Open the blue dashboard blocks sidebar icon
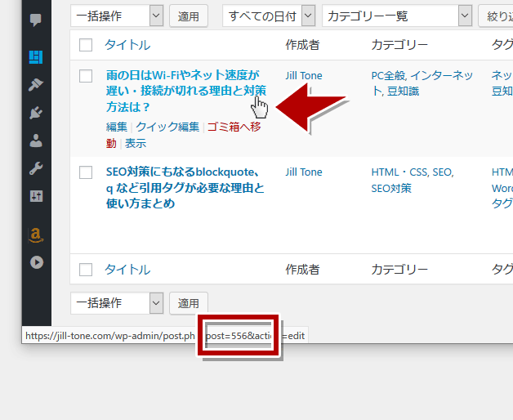 click(36, 57)
